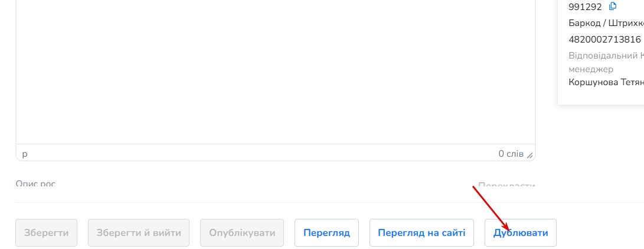Open 'Перегляд' preview button

326,233
